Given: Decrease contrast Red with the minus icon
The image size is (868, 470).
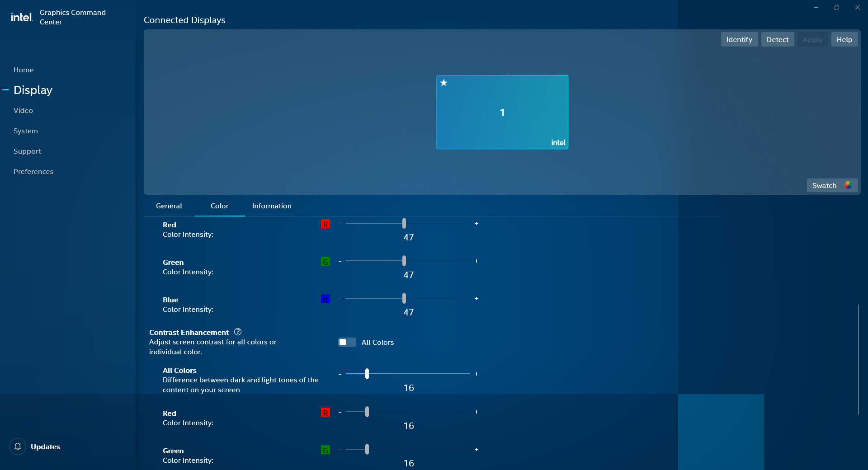Looking at the screenshot, I should click(x=340, y=412).
